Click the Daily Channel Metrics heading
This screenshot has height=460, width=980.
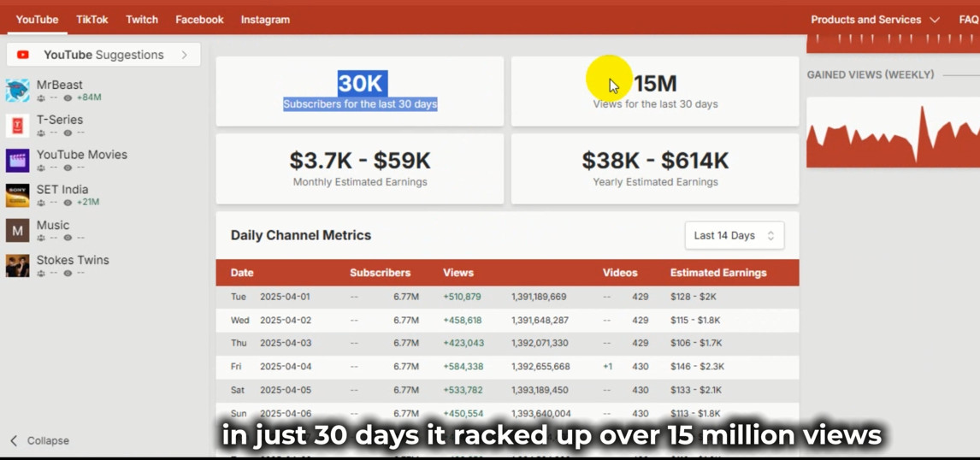coord(301,236)
